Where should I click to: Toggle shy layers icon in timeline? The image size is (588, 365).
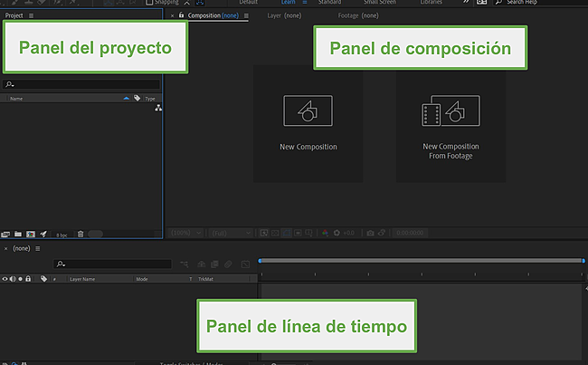click(202, 264)
